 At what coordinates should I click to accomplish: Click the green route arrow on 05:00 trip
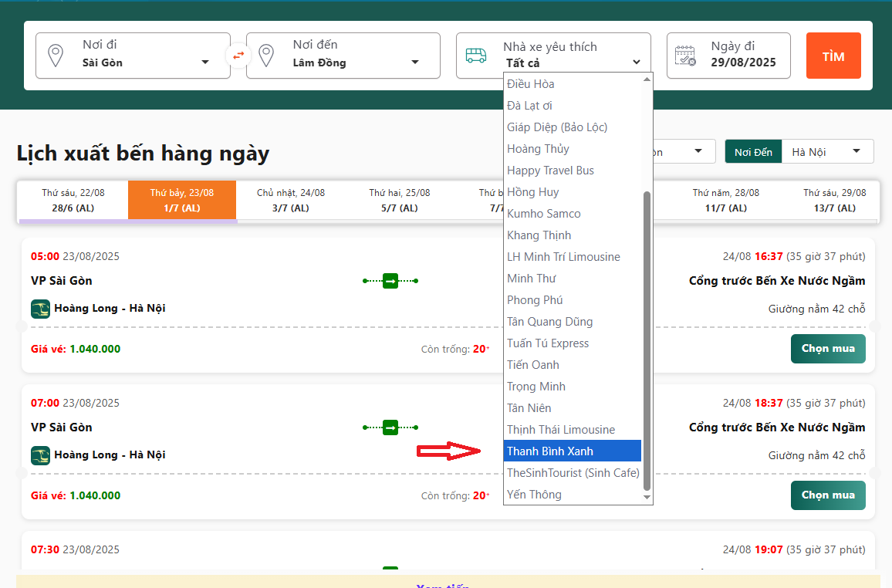point(390,281)
